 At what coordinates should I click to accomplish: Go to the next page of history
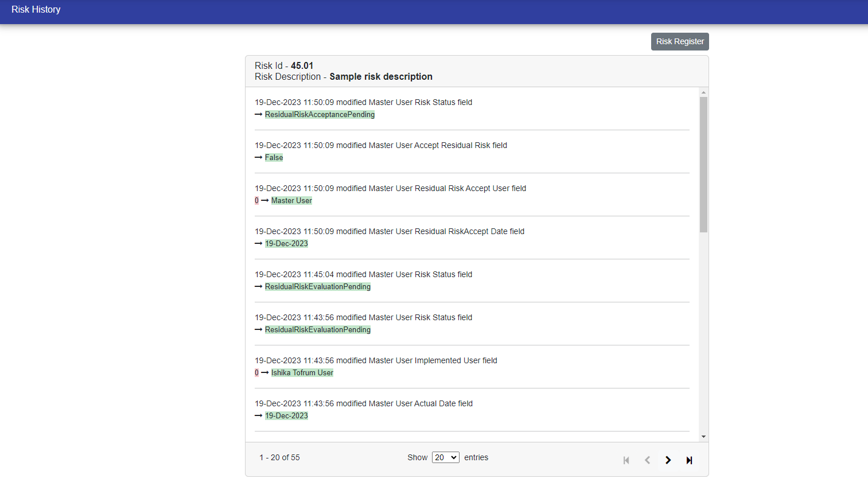point(668,460)
